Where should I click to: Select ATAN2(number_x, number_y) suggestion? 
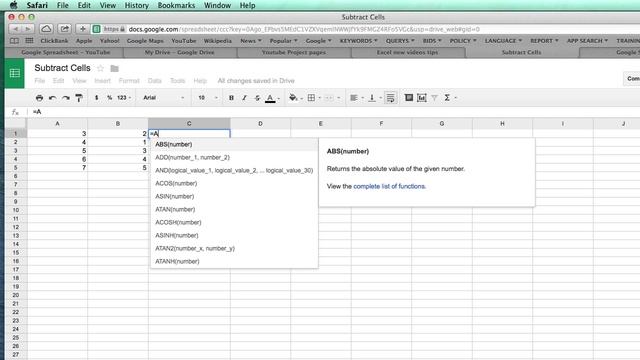[234, 249]
